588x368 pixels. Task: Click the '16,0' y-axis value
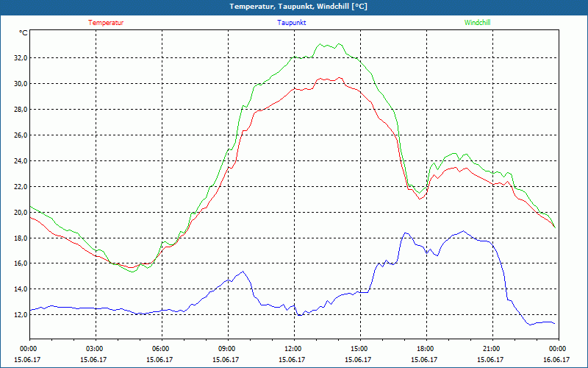click(x=21, y=263)
